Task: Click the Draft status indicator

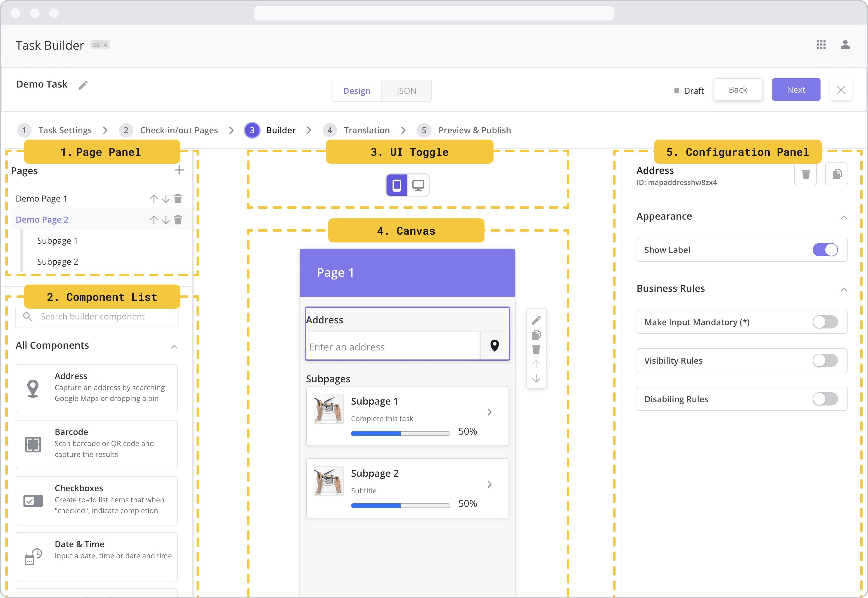Action: [x=689, y=91]
